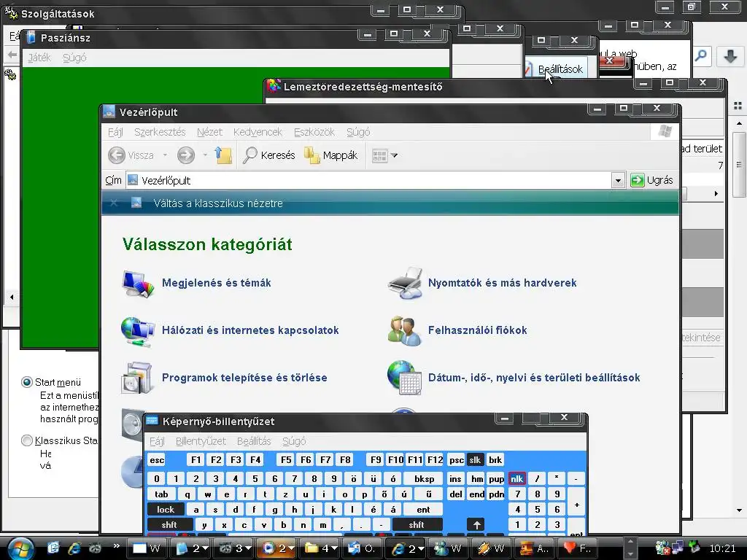This screenshot has width=747, height=560.
Task: Toggle the right shft key
Action: click(417, 525)
